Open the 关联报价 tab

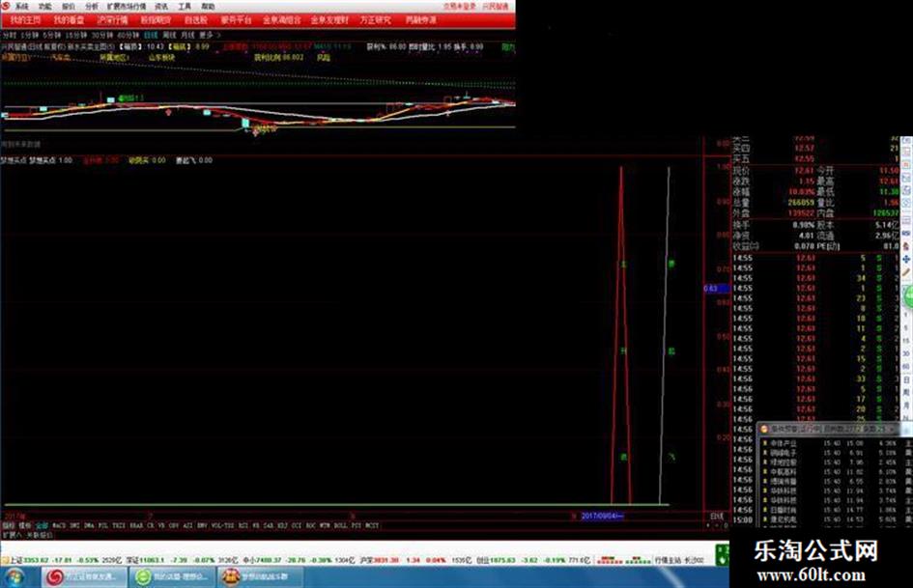pos(40,535)
